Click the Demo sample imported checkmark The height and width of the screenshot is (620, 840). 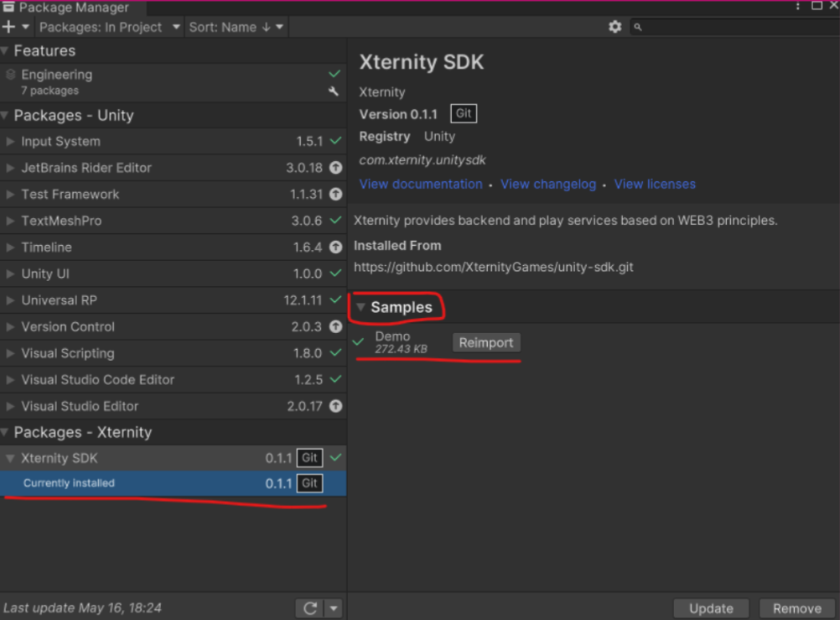click(359, 341)
